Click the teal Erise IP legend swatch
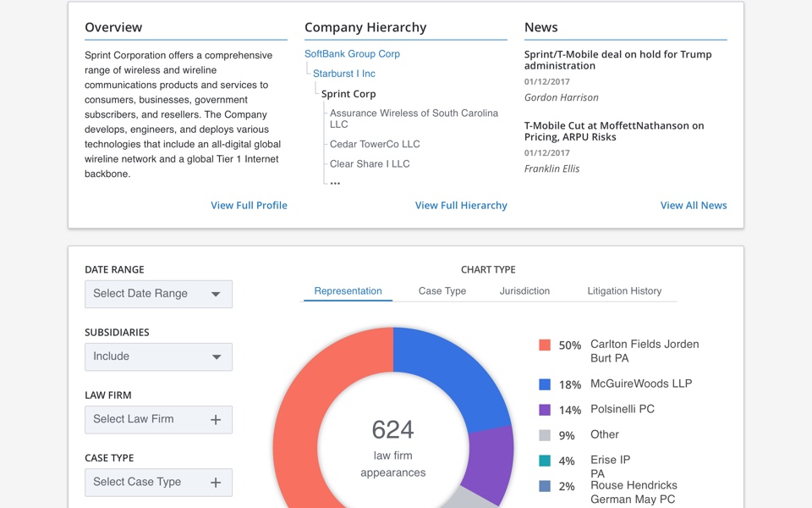Screen dimensions: 812x508 tap(545, 461)
